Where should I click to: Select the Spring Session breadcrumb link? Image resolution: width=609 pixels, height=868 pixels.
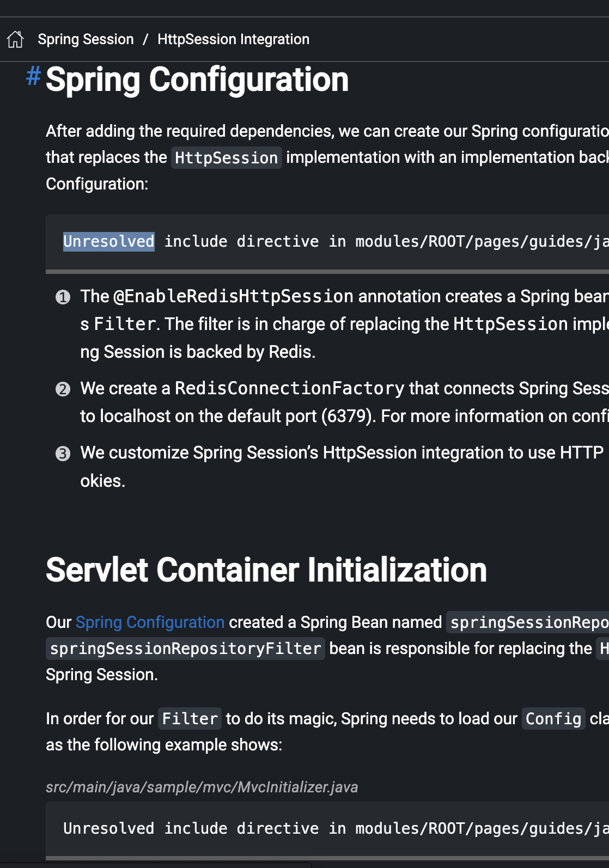point(86,39)
